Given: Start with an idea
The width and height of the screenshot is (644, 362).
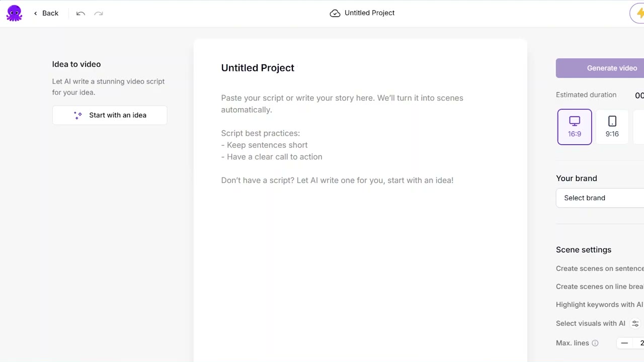Looking at the screenshot, I should click(x=110, y=115).
